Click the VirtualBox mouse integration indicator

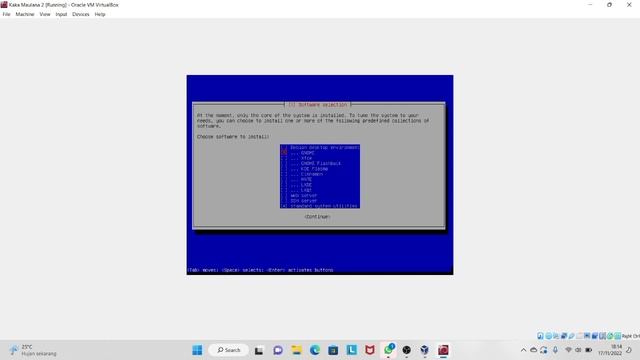tap(610, 336)
